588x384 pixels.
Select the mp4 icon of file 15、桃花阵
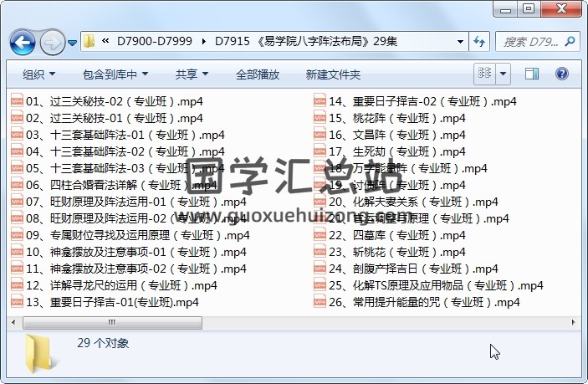pos(320,118)
